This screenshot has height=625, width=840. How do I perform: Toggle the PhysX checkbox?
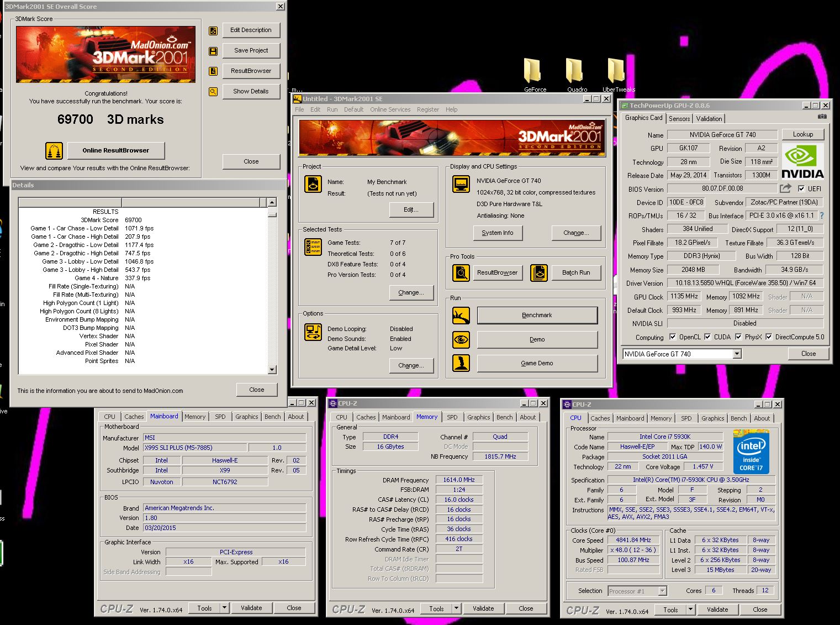(738, 337)
